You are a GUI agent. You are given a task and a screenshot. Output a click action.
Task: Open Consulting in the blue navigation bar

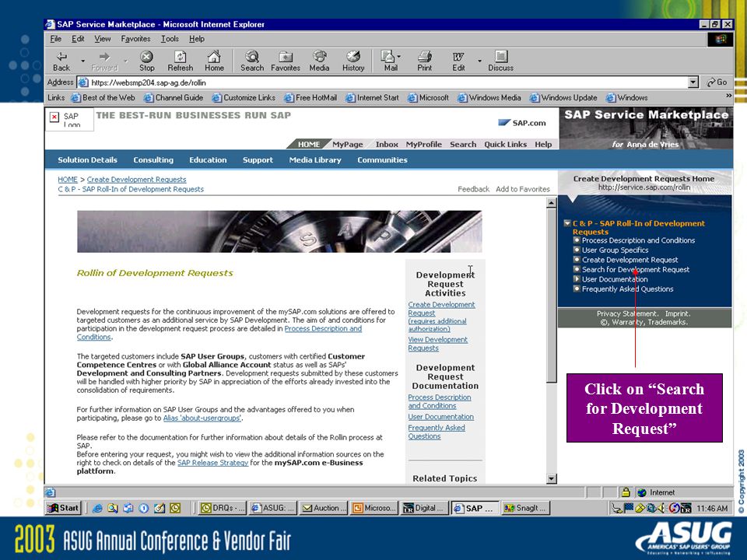(153, 160)
